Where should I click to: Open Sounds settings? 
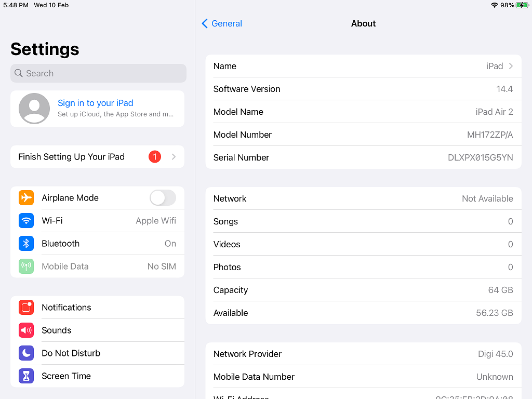click(x=97, y=330)
